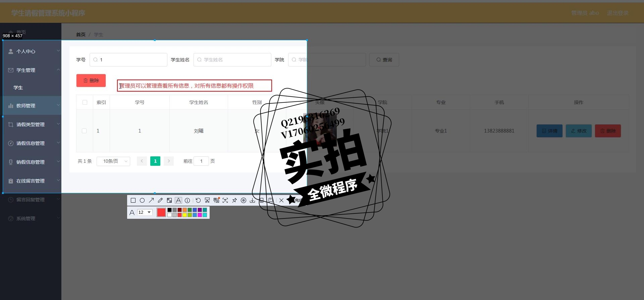Click the 销假信息管理 sidebar icon

point(11,162)
